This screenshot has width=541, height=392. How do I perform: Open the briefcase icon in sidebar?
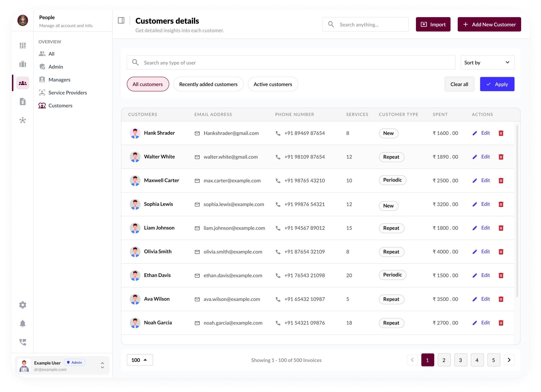point(23,64)
